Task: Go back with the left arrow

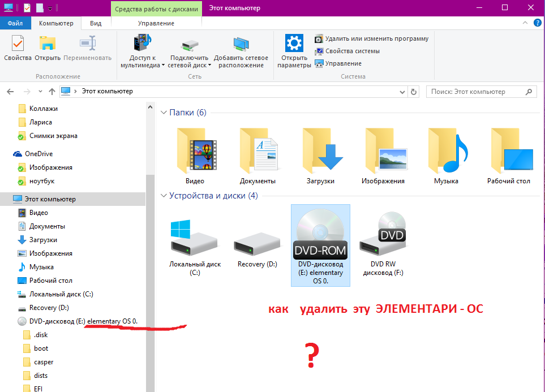Action: click(x=10, y=92)
